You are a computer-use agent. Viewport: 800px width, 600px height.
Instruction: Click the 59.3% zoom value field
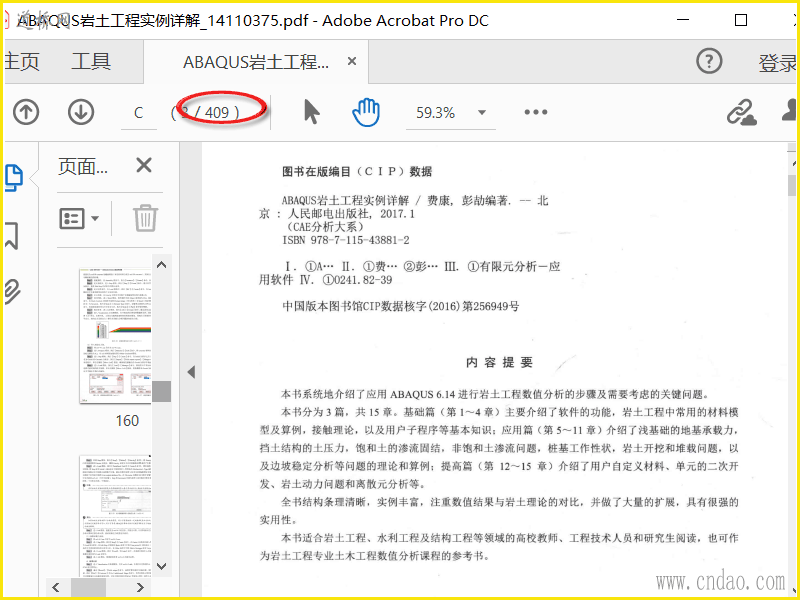[x=435, y=113]
